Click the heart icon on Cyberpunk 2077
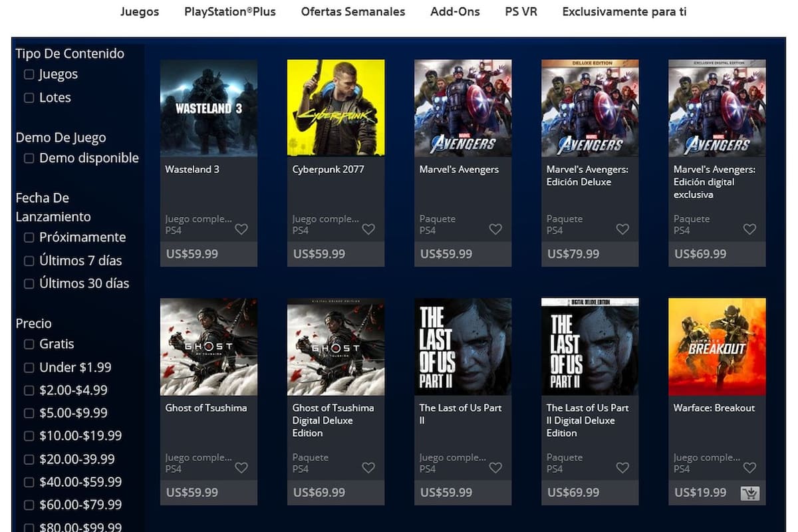798x532 pixels. point(368,229)
